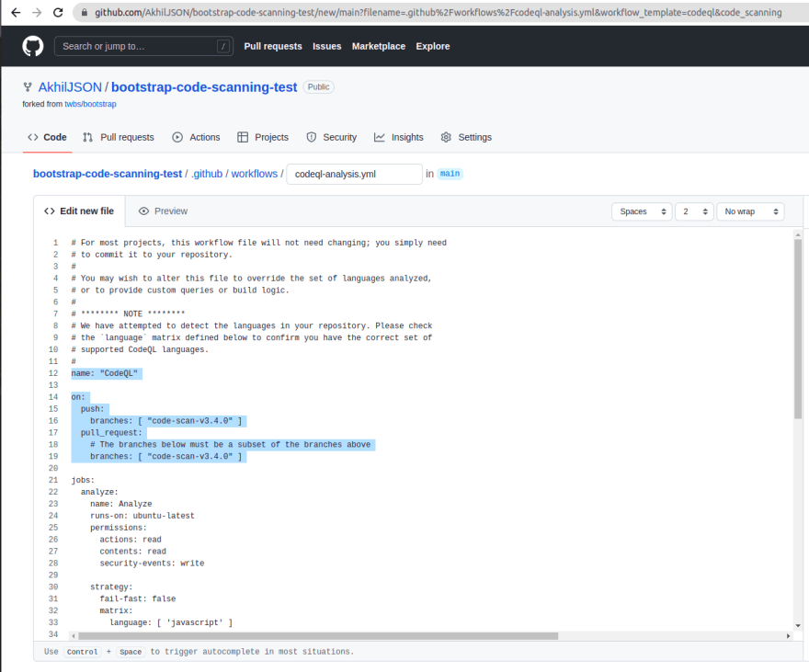Screen dimensions: 809x672
Task: Open the No wrap line mode dropdown
Action: click(x=751, y=211)
